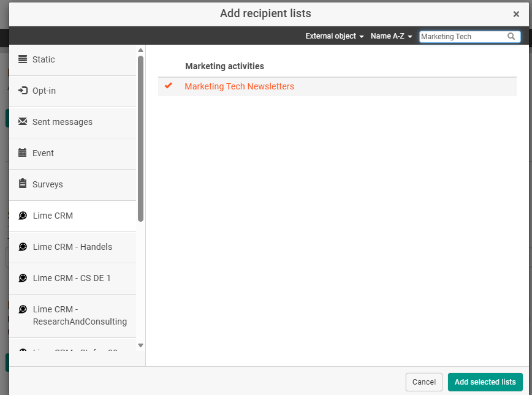This screenshot has width=532, height=395.
Task: Open the Name A-Z sort dropdown
Action: [391, 36]
